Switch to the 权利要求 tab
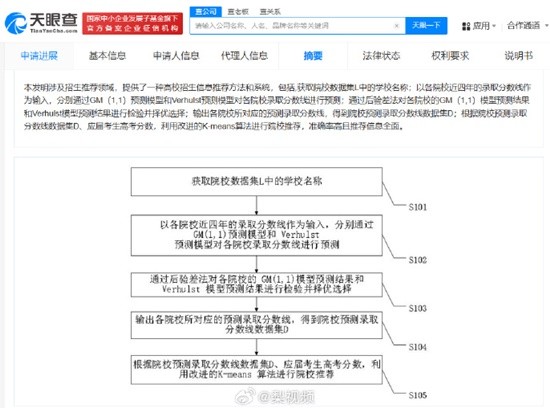The width and height of the screenshot is (550, 408). point(450,55)
